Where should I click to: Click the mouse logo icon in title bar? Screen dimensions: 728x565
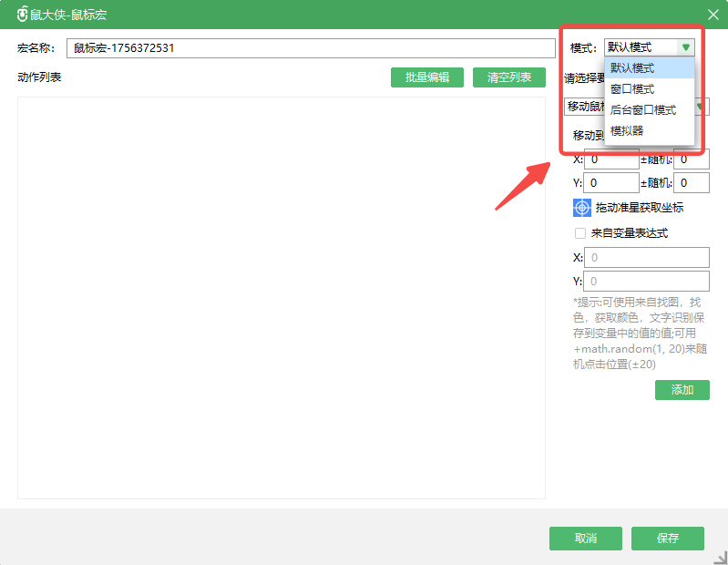[x=22, y=15]
